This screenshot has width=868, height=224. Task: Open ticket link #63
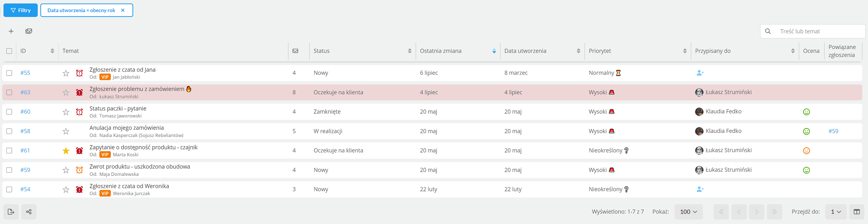tap(25, 92)
